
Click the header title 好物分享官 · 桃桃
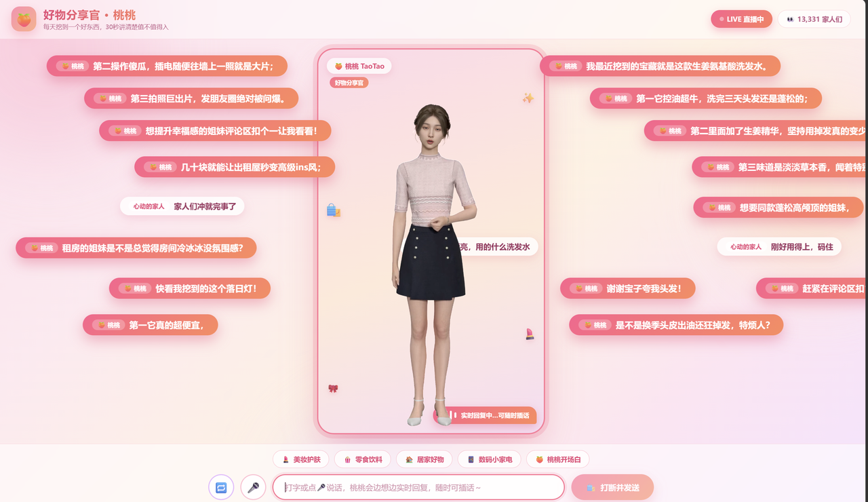(x=89, y=15)
